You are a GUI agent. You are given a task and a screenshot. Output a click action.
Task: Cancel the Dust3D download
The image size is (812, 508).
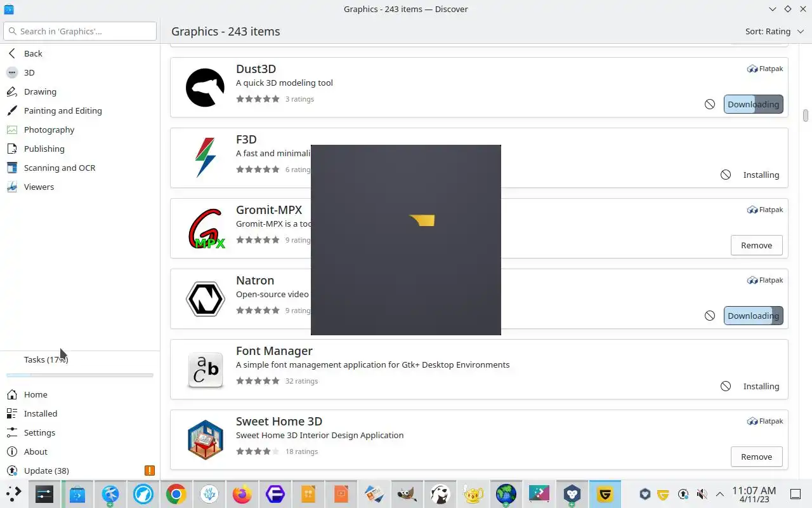point(710,104)
